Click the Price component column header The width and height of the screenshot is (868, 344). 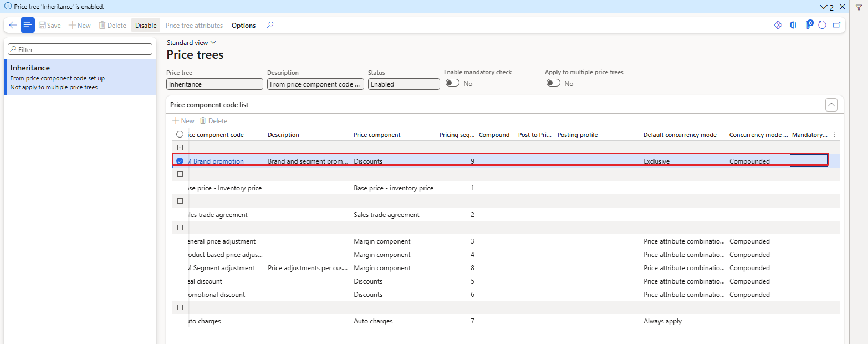(377, 135)
